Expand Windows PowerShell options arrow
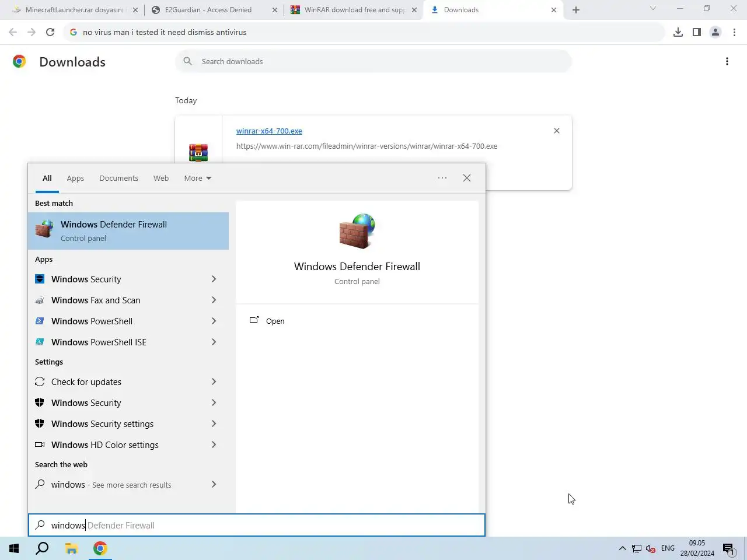Screen dimensions: 747x560 click(x=214, y=321)
